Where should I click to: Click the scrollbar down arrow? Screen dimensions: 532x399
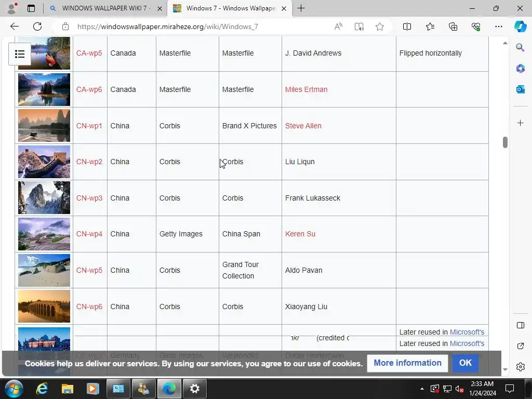pyautogui.click(x=505, y=369)
